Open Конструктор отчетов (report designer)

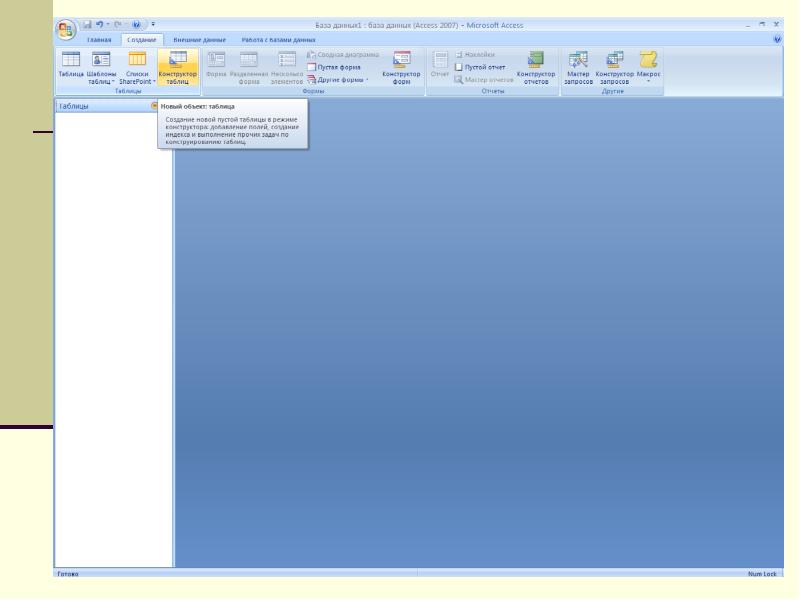(x=535, y=69)
